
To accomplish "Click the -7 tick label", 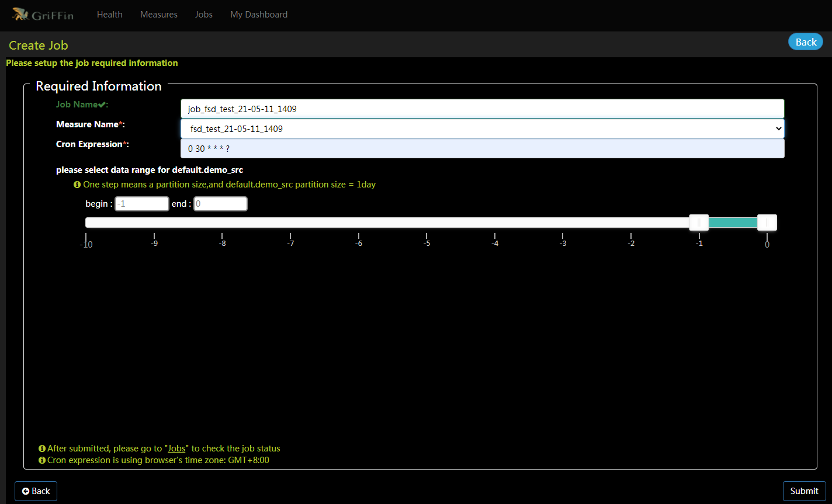I will [x=290, y=244].
